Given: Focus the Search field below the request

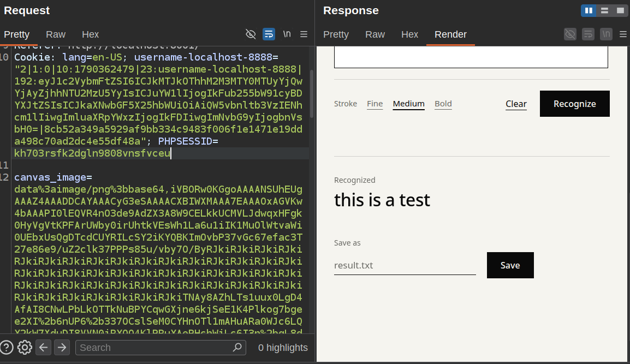Looking at the screenshot, I should [161, 348].
